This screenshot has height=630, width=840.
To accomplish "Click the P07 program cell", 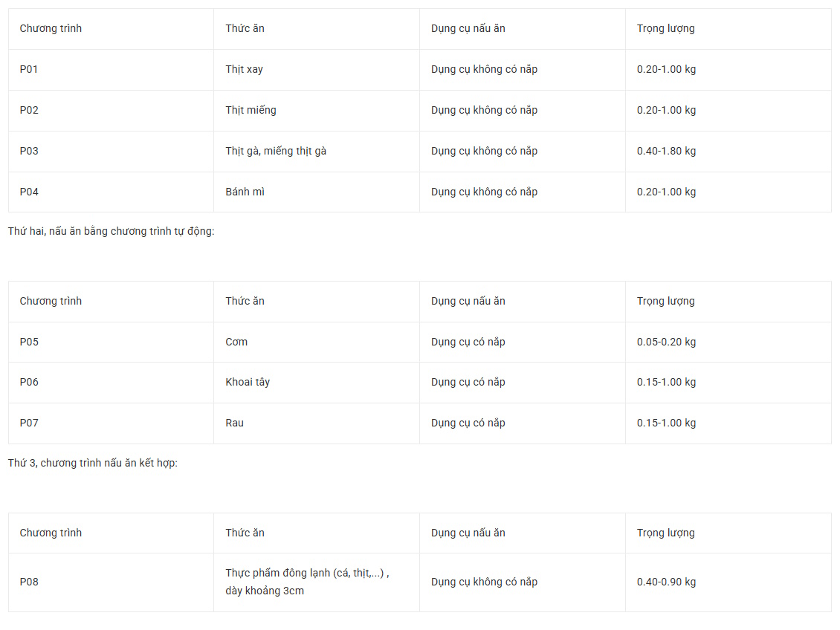I will 29,423.
